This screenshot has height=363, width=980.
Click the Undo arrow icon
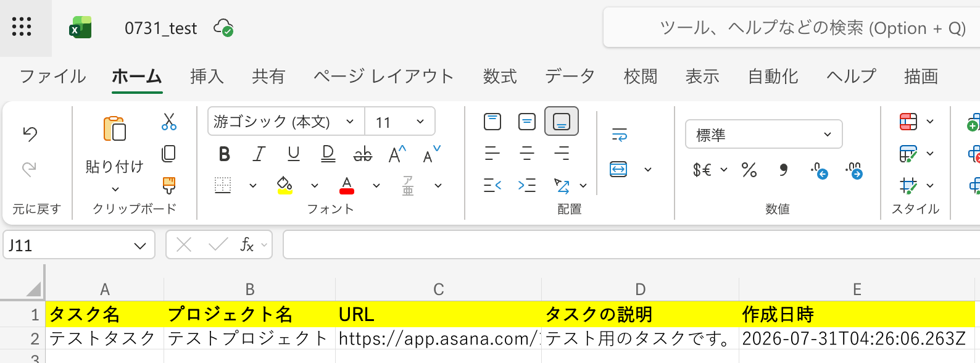pos(30,133)
